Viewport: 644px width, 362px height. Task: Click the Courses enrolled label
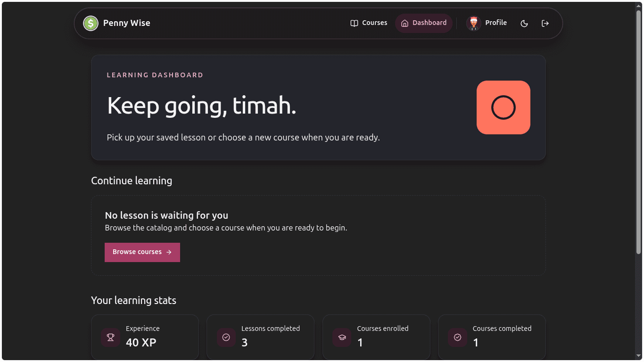[383, 329]
